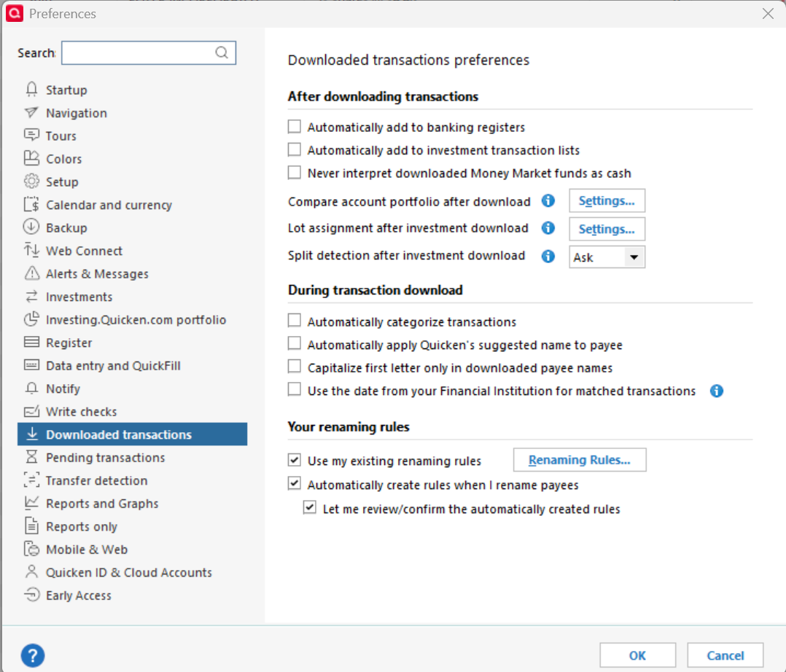The image size is (786, 672).
Task: Check Automatically apply Quicken's suggested name
Action: pos(295,344)
